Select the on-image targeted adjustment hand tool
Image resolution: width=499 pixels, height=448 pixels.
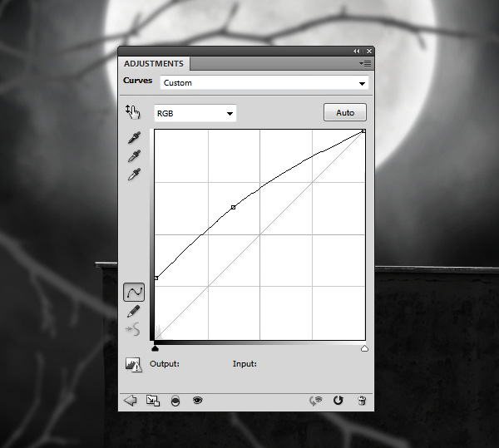[133, 112]
